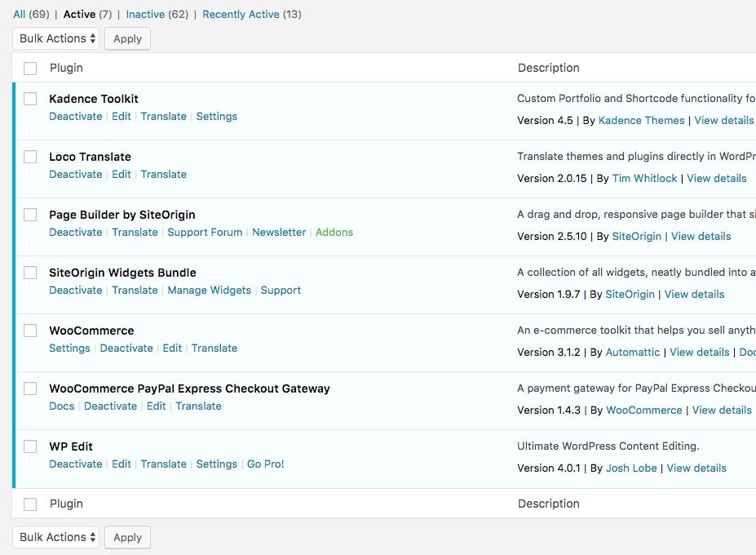Edit the PayPal Express Checkout Gateway plugin
Viewport: 756px width, 555px height.
pos(157,406)
